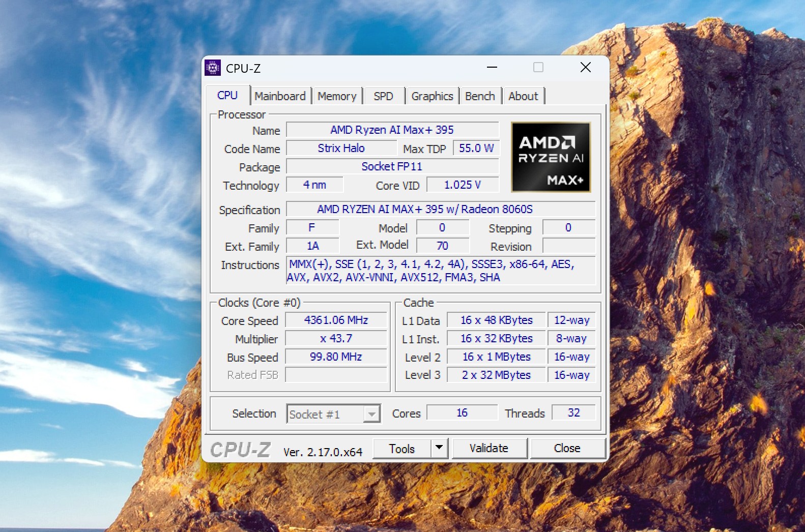
Task: Open the Memory tab
Action: 337,96
